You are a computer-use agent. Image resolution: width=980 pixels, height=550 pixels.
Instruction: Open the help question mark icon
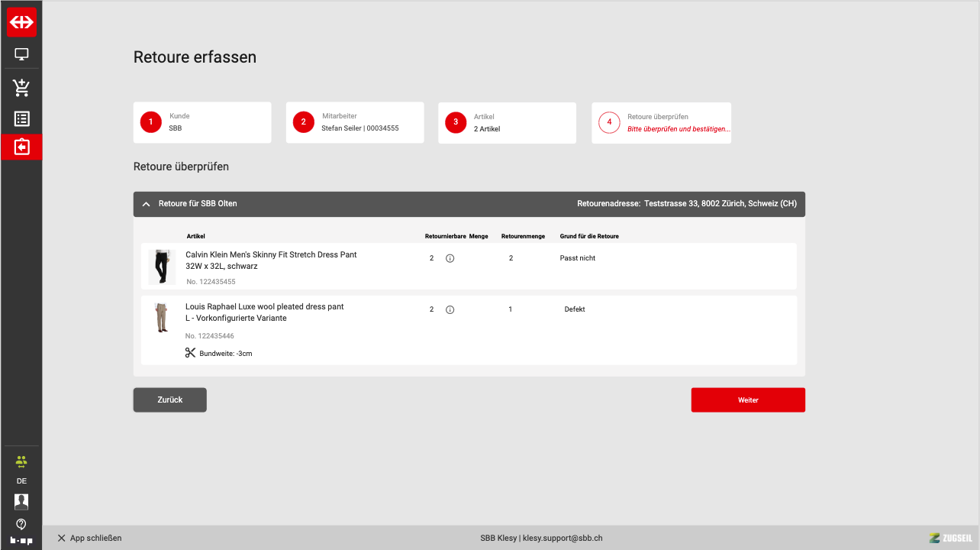21,524
